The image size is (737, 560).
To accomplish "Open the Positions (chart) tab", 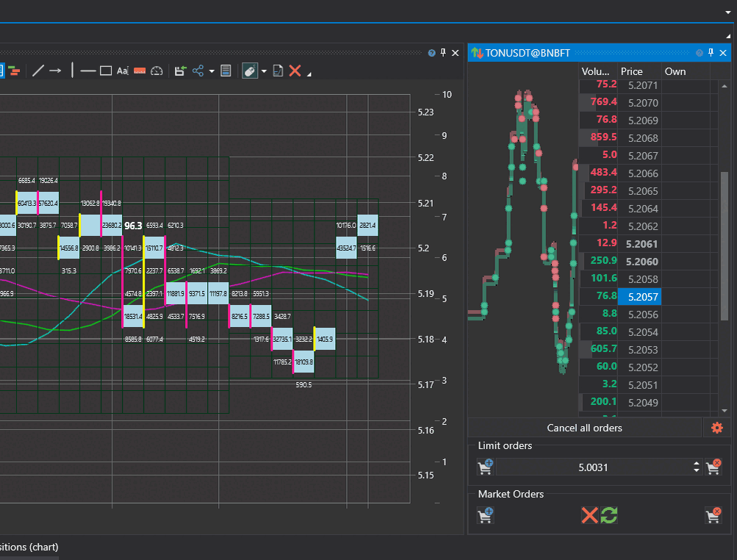I will (x=29, y=547).
